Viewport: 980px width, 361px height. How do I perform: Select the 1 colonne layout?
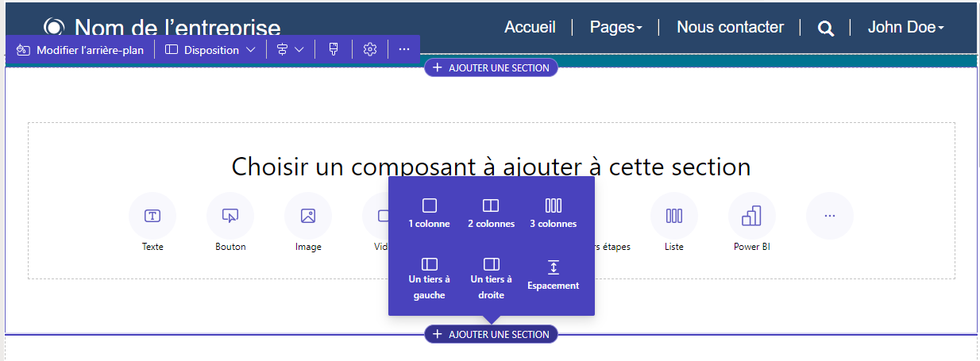point(429,213)
